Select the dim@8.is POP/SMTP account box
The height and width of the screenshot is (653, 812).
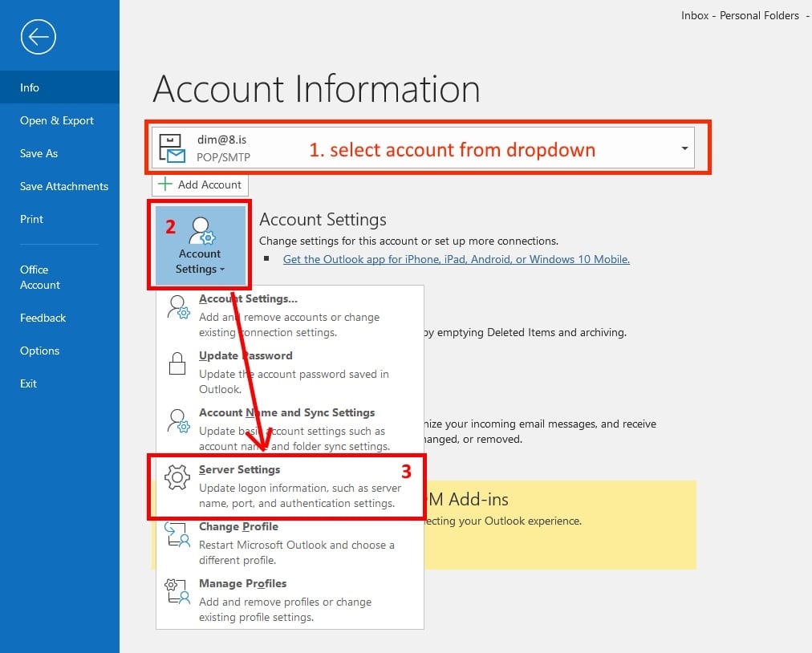tap(423, 148)
